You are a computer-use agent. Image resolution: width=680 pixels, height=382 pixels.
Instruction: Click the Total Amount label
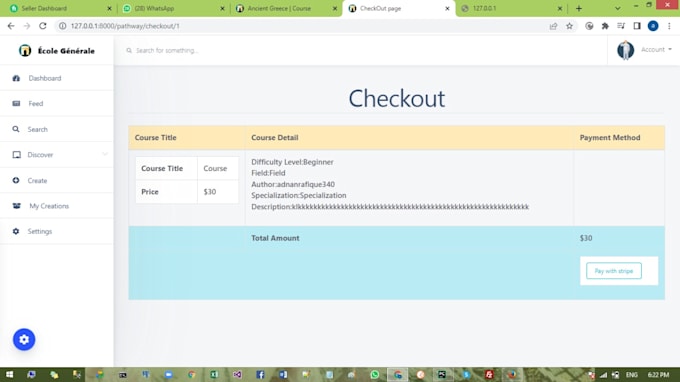click(275, 238)
